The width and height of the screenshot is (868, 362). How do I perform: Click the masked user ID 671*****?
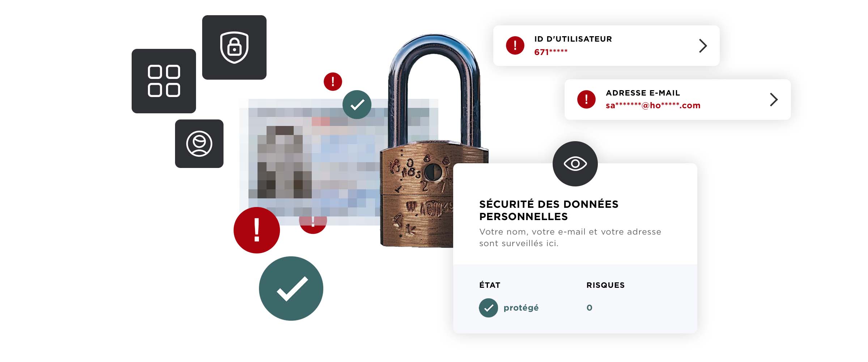tap(551, 52)
